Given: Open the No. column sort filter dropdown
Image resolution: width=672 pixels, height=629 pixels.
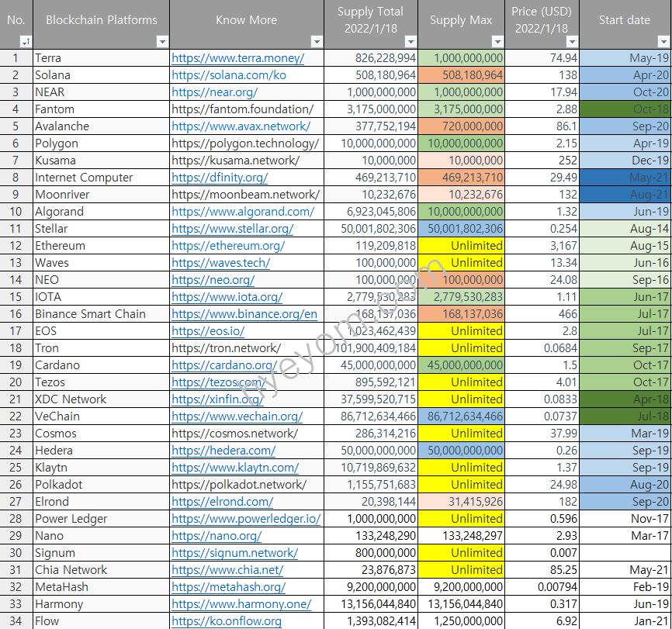Looking at the screenshot, I should [26, 42].
